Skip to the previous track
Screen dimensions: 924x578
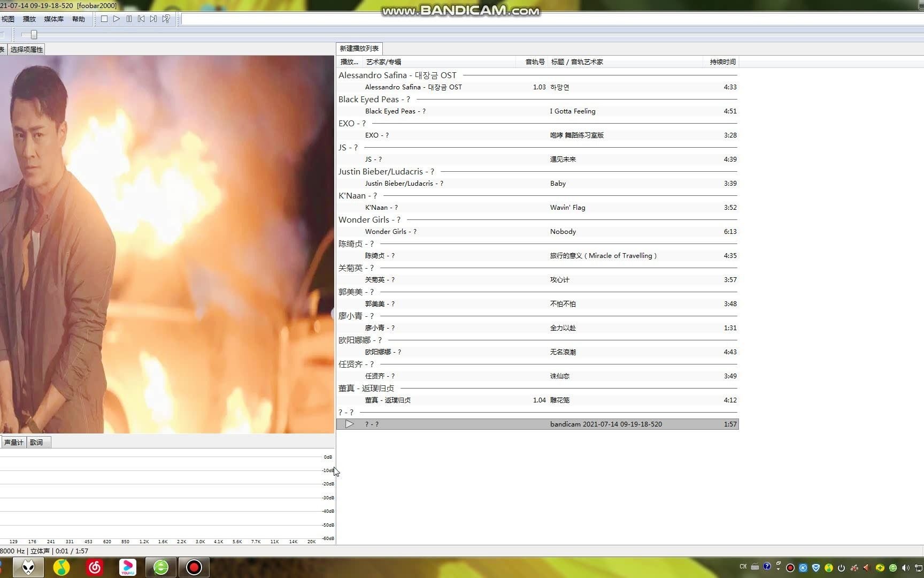[141, 19]
